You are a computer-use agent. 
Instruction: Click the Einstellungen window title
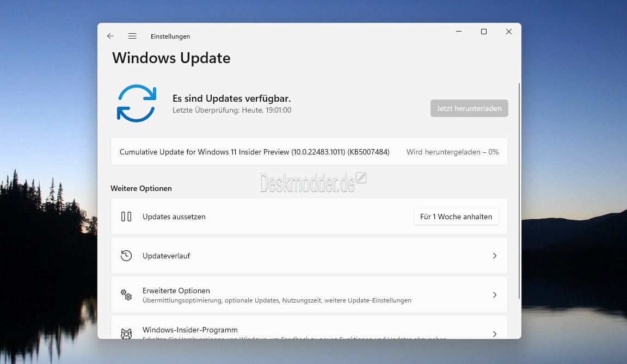[170, 36]
